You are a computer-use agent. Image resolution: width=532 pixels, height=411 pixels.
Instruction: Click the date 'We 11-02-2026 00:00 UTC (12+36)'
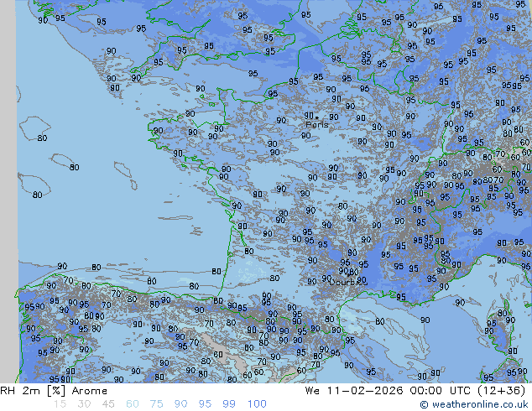(415, 391)
